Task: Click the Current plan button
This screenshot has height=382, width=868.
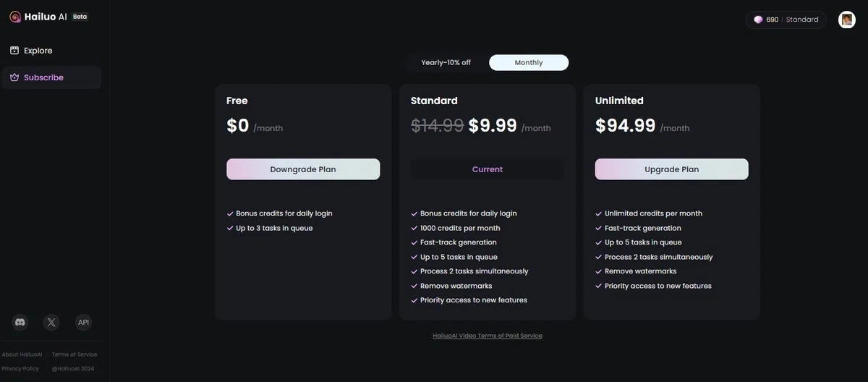Action: (x=488, y=169)
